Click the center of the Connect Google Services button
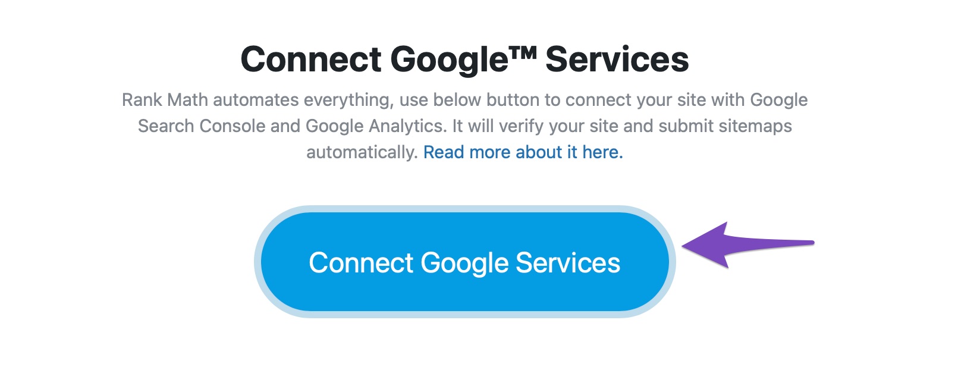980x370 pixels. tap(466, 262)
